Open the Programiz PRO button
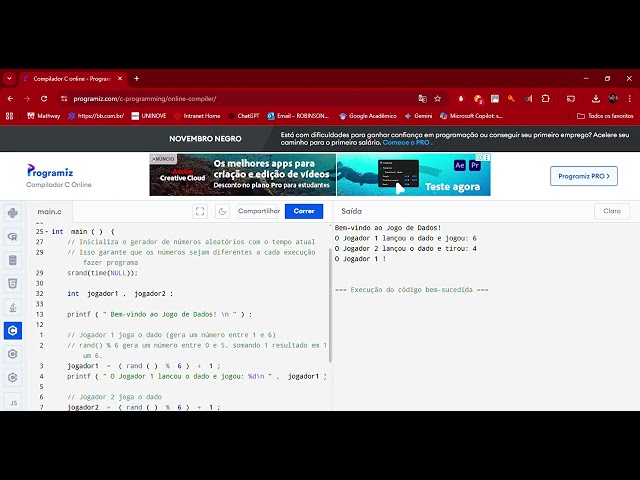This screenshot has height=480, width=640. pos(584,176)
